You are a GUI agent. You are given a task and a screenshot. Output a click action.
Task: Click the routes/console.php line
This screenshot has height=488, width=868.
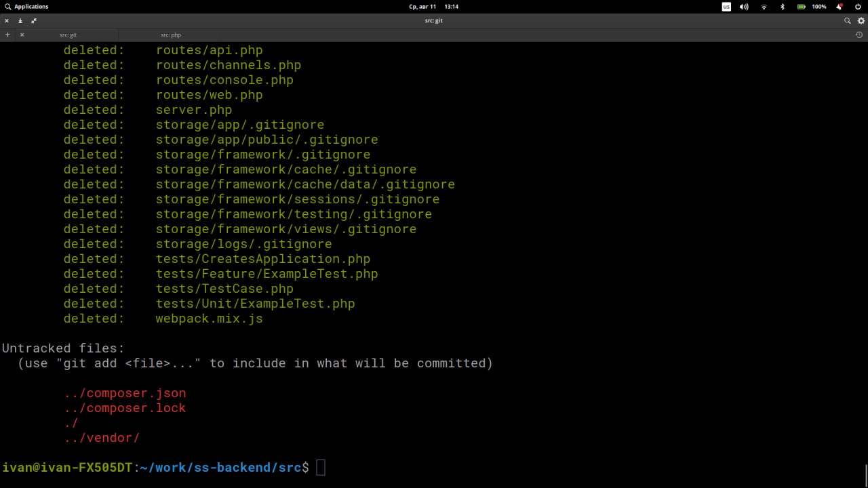pos(178,80)
